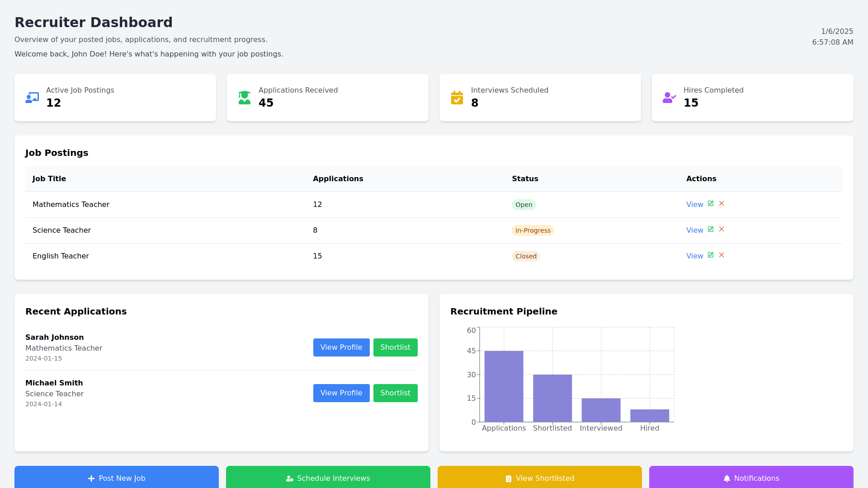This screenshot has width=868, height=488.
Task: Click the Active Job Postings icon
Action: [x=32, y=98]
